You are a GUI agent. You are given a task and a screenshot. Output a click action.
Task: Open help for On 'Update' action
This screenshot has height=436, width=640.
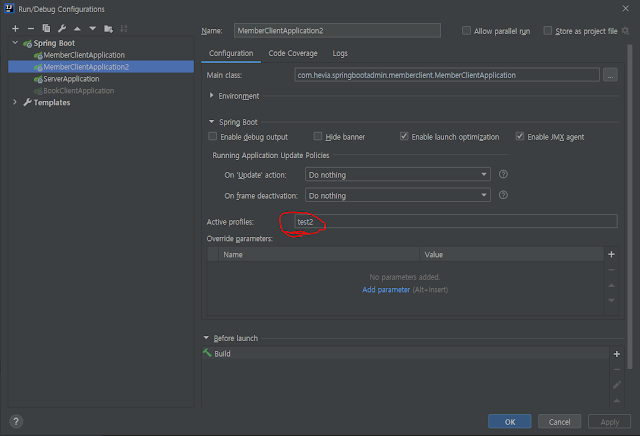pyautogui.click(x=503, y=174)
